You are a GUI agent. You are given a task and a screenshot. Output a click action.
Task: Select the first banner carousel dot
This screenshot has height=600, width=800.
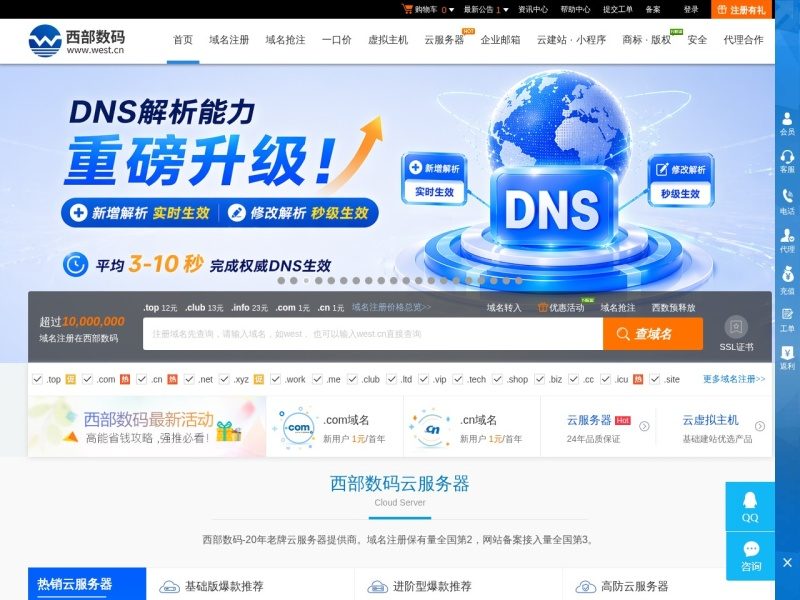[281, 281]
